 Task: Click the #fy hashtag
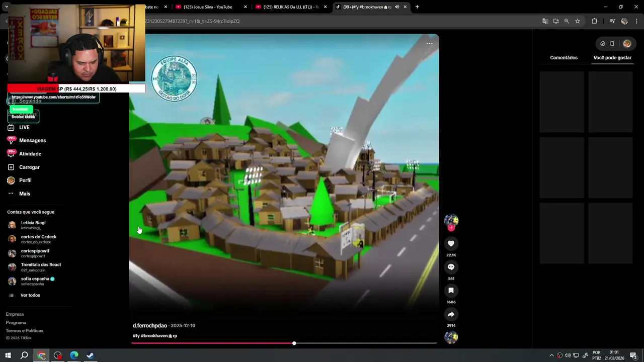[136, 335]
